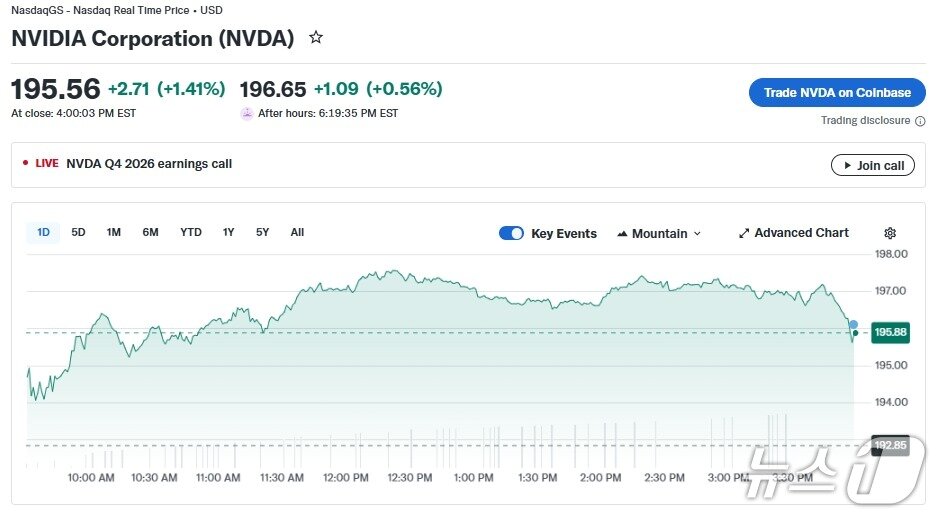The height and width of the screenshot is (518, 939).
Task: Click the 195.88 current price marker
Action: tap(890, 332)
